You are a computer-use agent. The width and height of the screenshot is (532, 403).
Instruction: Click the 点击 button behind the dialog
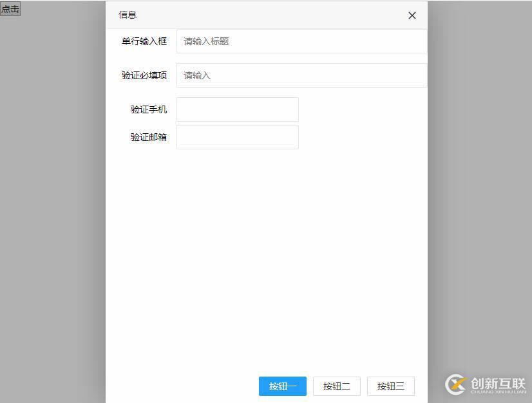[10, 9]
